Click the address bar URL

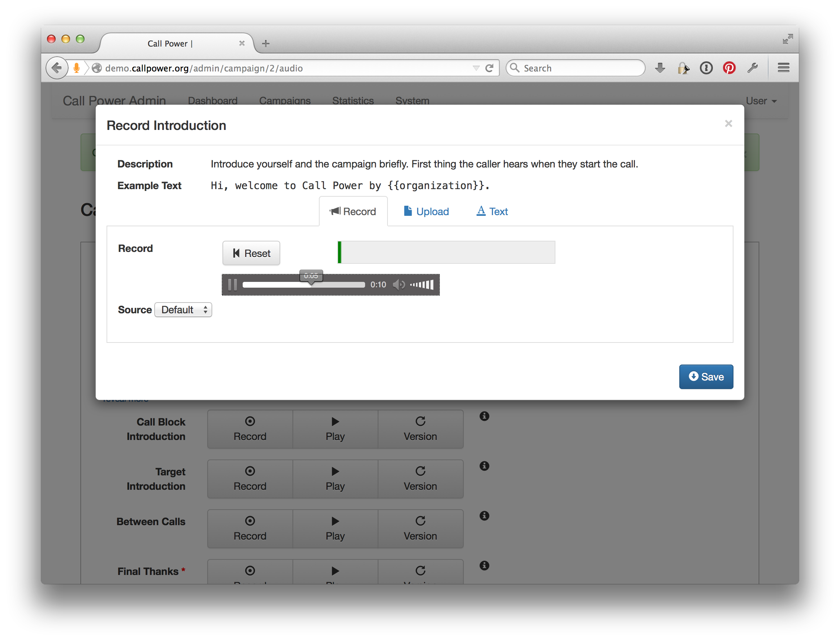tap(204, 68)
